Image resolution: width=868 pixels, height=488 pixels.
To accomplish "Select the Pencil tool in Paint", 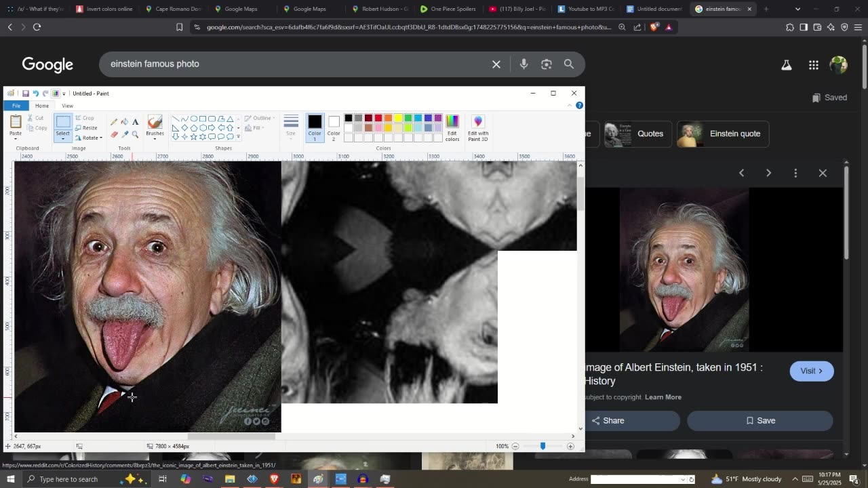I will click(114, 122).
